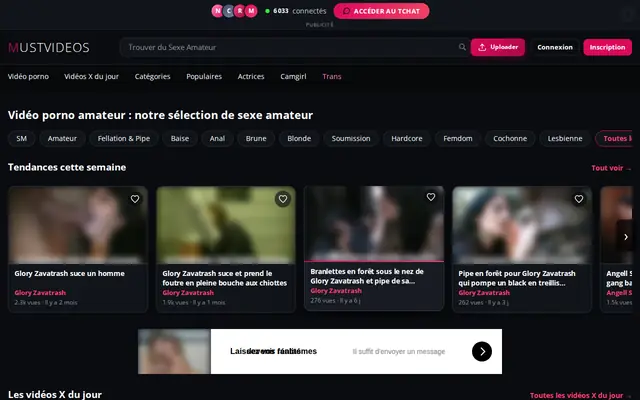Open 'Toutes les vidéos X du jour' link
This screenshot has height=400, width=640.
[580, 395]
